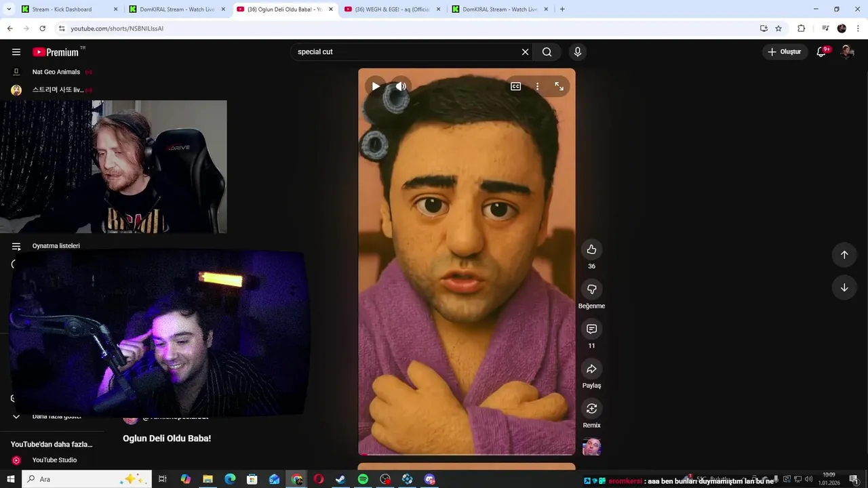Switch to the last DomKIRAL Stream tab
The height and width of the screenshot is (488, 868).
point(499,9)
